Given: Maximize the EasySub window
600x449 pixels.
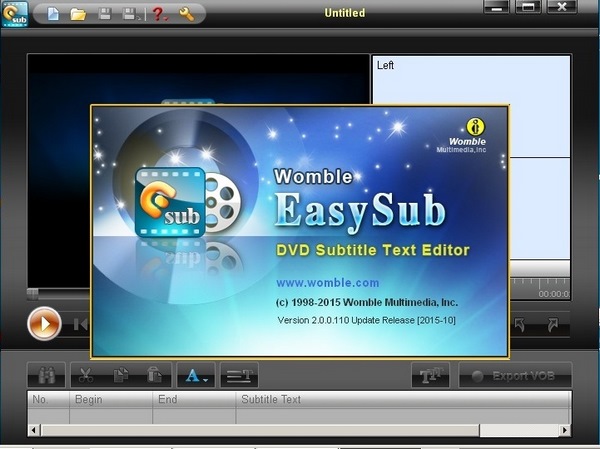Looking at the screenshot, I should (528, 7).
